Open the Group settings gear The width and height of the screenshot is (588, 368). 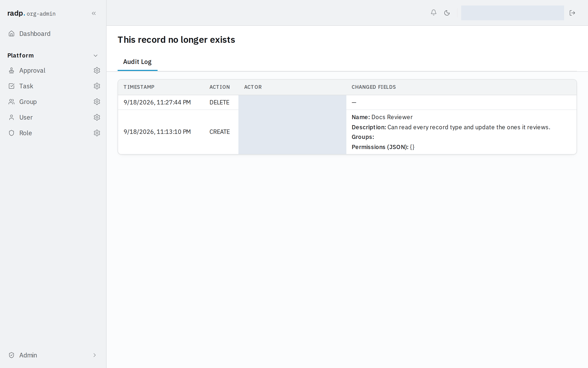coord(97,102)
